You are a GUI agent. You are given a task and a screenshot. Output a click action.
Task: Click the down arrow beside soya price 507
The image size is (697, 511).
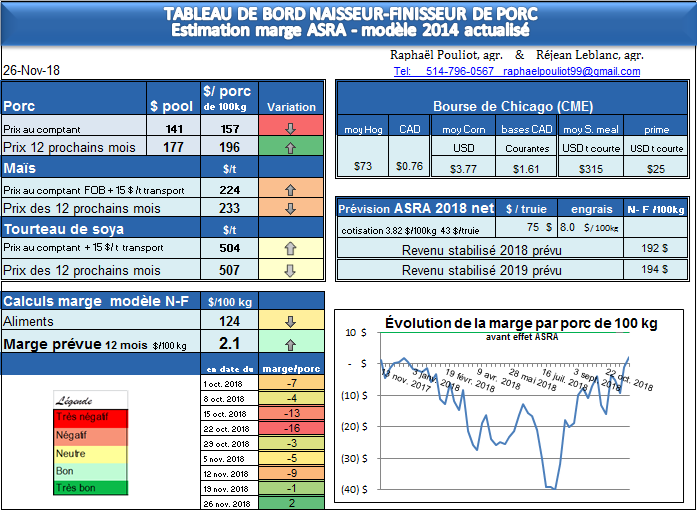point(291,270)
